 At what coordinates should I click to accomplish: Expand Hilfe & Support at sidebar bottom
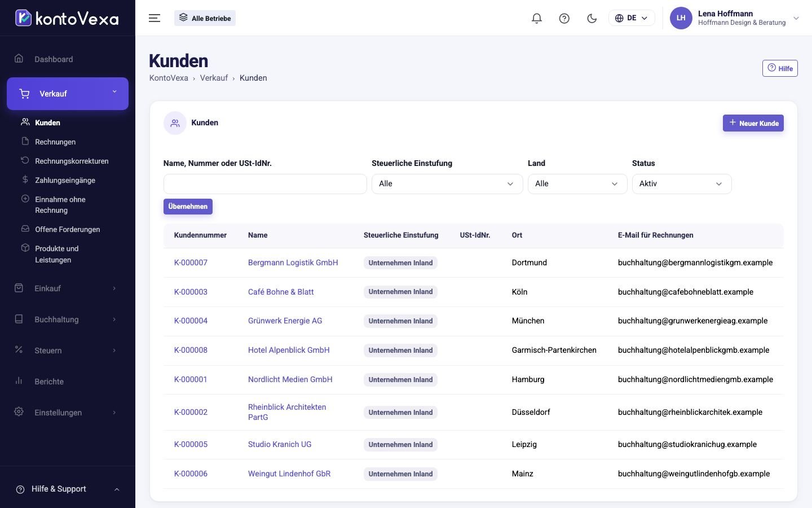pyautogui.click(x=68, y=489)
